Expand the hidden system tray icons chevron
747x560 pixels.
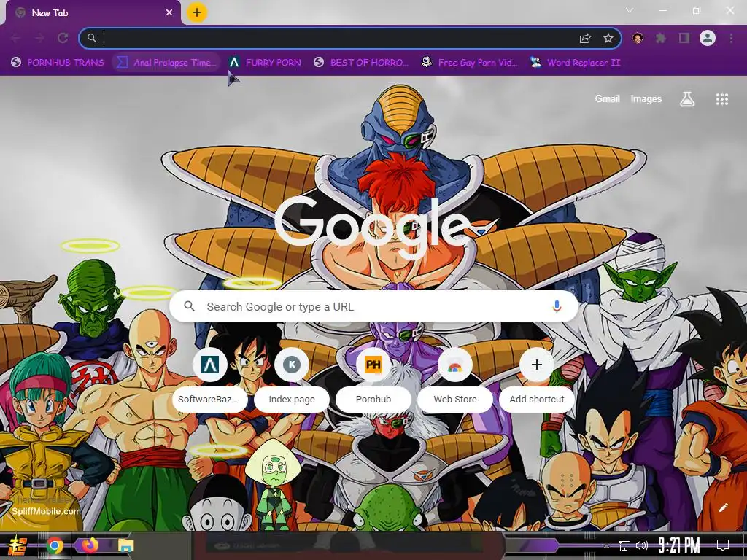click(x=606, y=545)
